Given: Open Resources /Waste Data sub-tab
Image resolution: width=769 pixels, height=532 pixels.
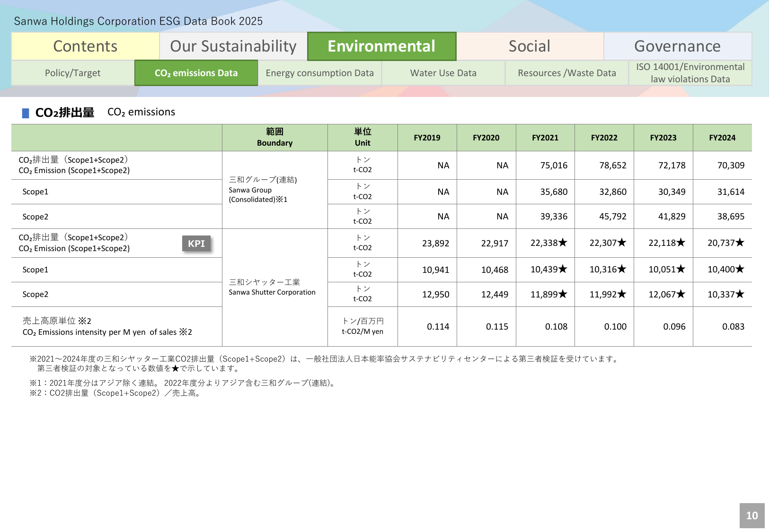Looking at the screenshot, I should coord(567,73).
